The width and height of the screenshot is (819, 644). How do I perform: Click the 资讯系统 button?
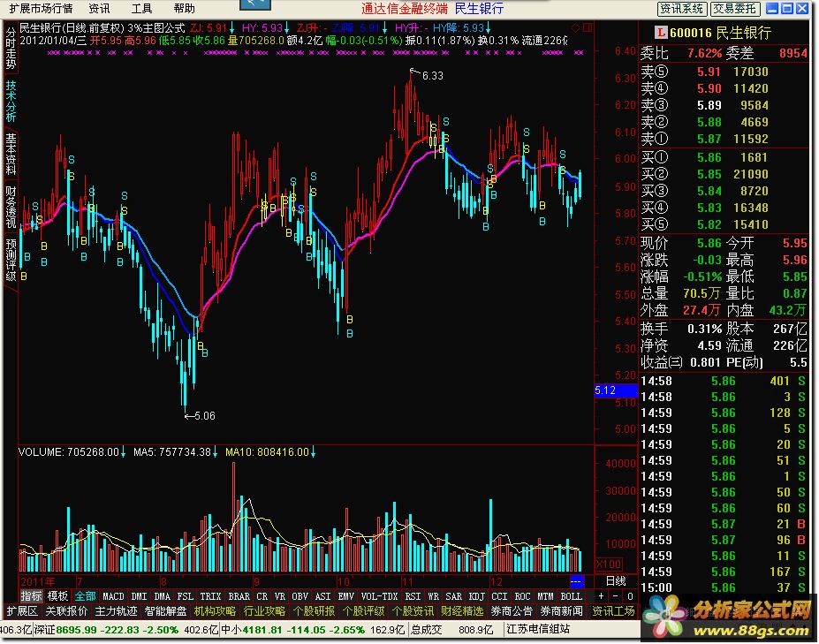coord(682,8)
